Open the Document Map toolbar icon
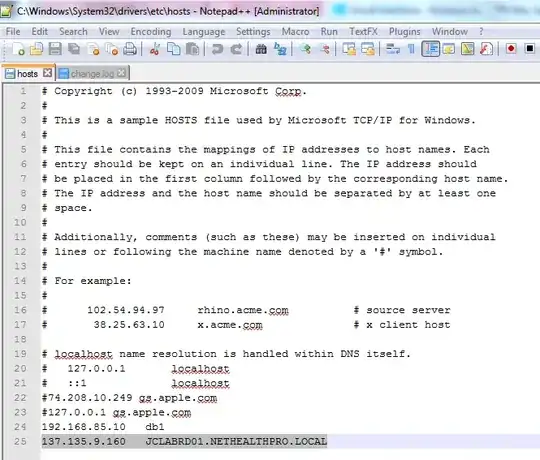Viewport: 540px width, 460px height. point(468,49)
